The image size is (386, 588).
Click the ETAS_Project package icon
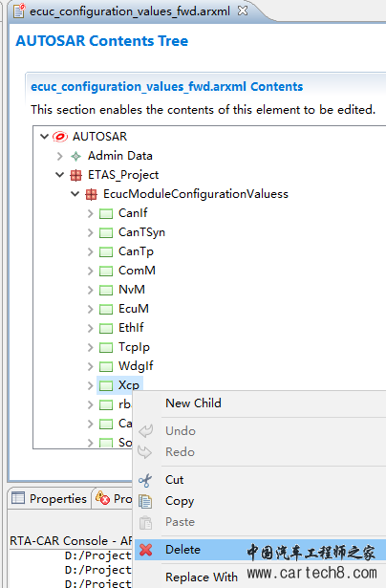[x=76, y=175]
